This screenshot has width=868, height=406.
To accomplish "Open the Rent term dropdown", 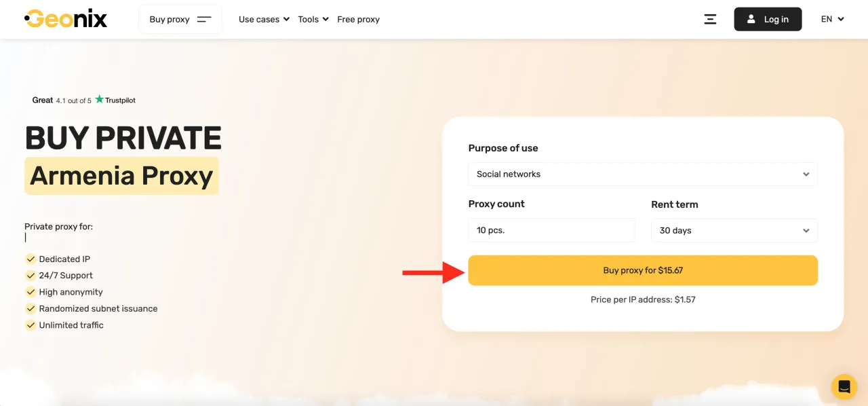I will [734, 230].
